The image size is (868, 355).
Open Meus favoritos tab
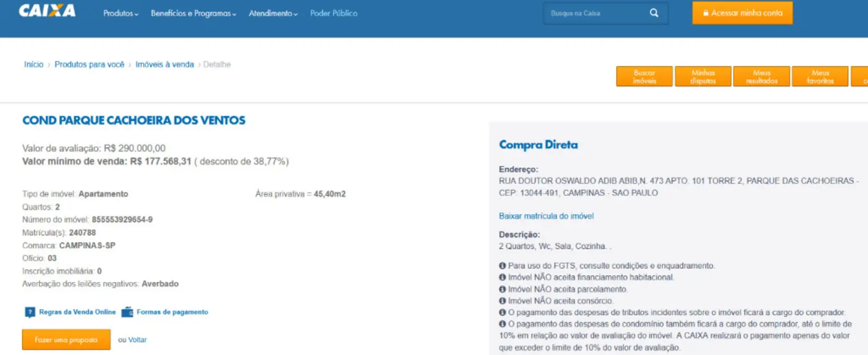coord(820,76)
